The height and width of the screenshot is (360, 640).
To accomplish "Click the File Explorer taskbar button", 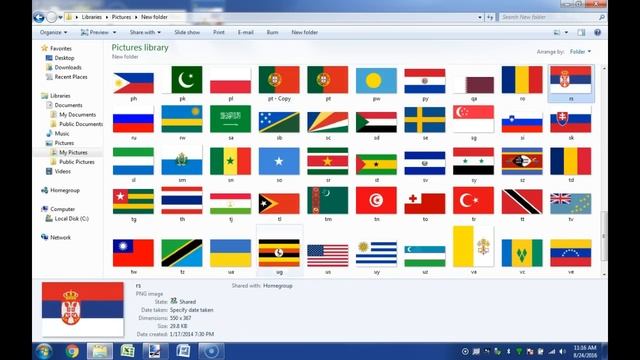I will pyautogui.click(x=100, y=351).
